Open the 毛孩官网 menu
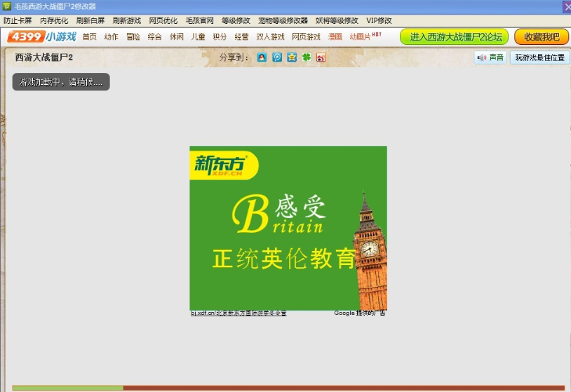The width and height of the screenshot is (571, 392). pyautogui.click(x=199, y=21)
